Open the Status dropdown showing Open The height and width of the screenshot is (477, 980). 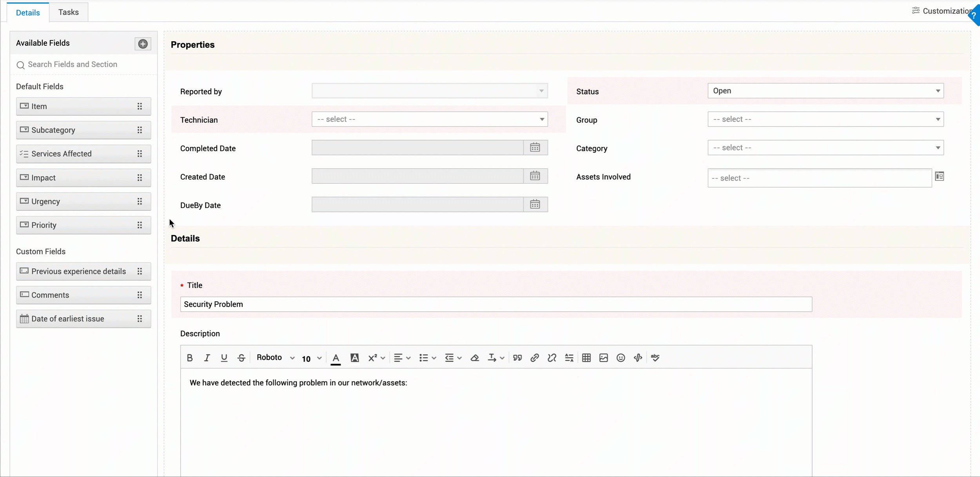click(826, 90)
